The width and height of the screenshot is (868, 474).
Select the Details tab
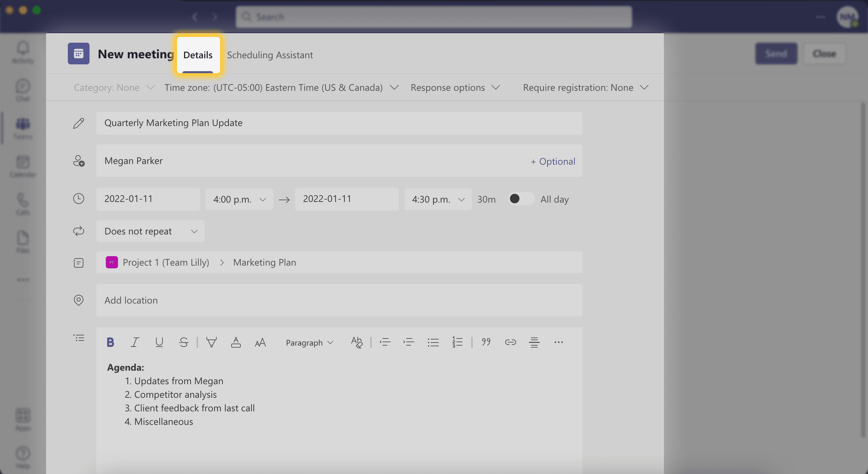[x=197, y=54]
